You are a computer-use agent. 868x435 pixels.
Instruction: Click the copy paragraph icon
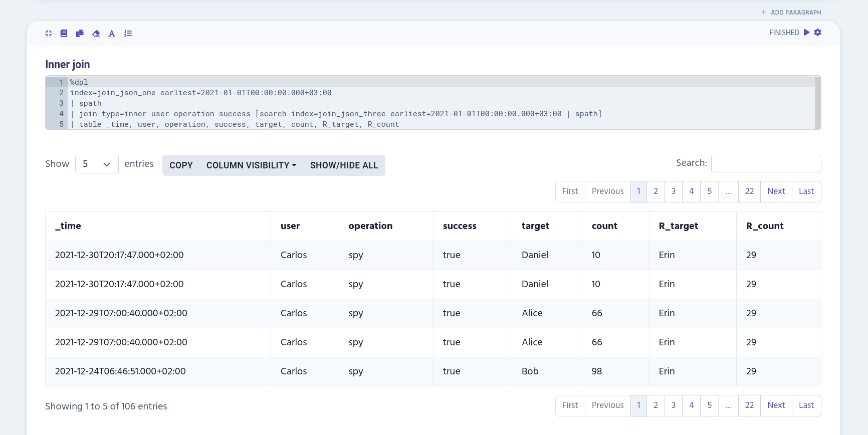(x=80, y=33)
